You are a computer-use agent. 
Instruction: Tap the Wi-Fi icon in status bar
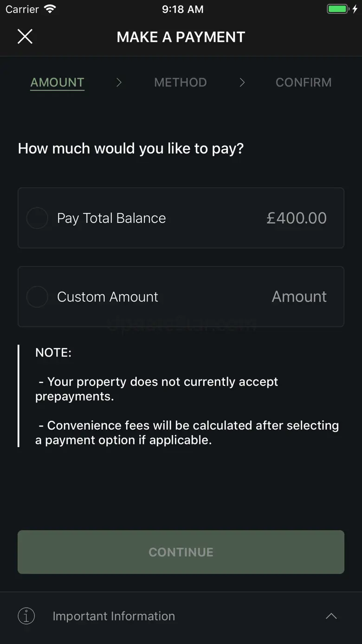(x=49, y=9)
